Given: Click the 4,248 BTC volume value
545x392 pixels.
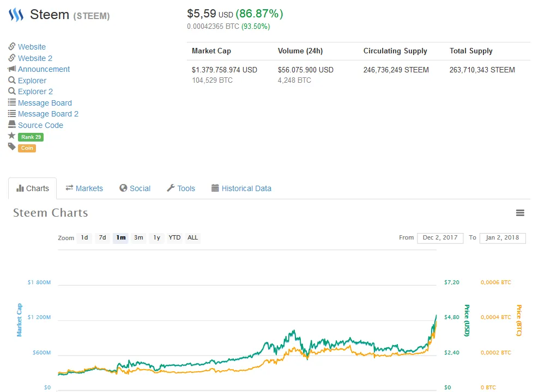Looking at the screenshot, I should pos(294,80).
